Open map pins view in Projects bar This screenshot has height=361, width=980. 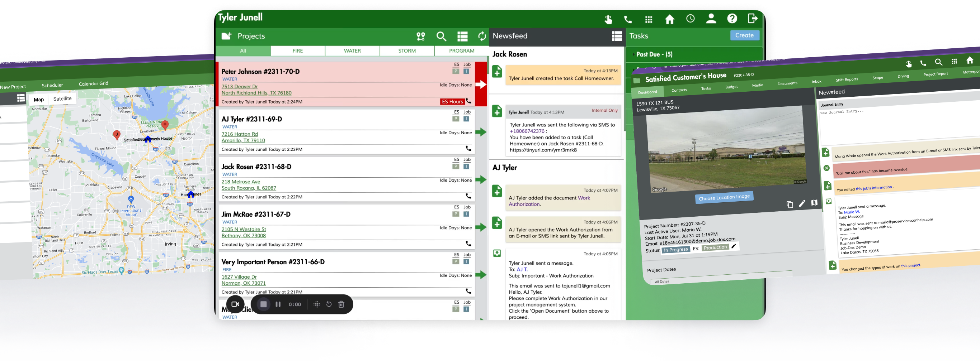[x=420, y=37]
